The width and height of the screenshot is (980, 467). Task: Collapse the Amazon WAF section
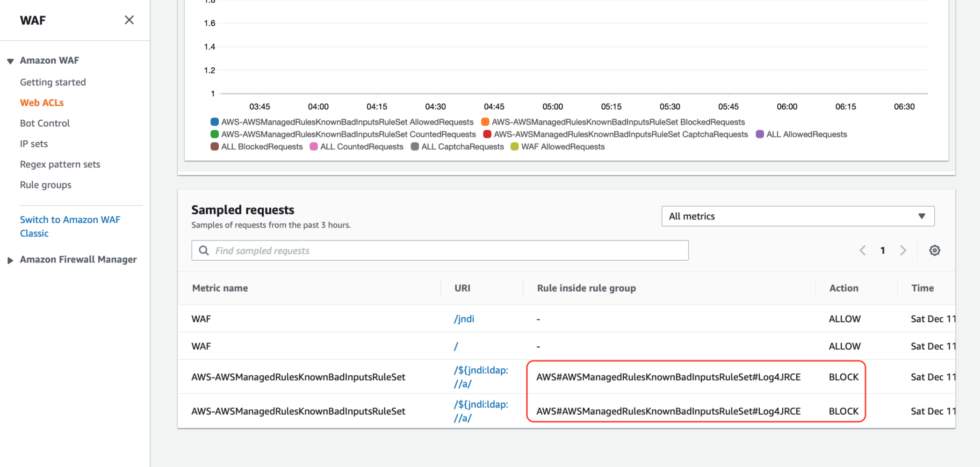pyautogui.click(x=10, y=61)
